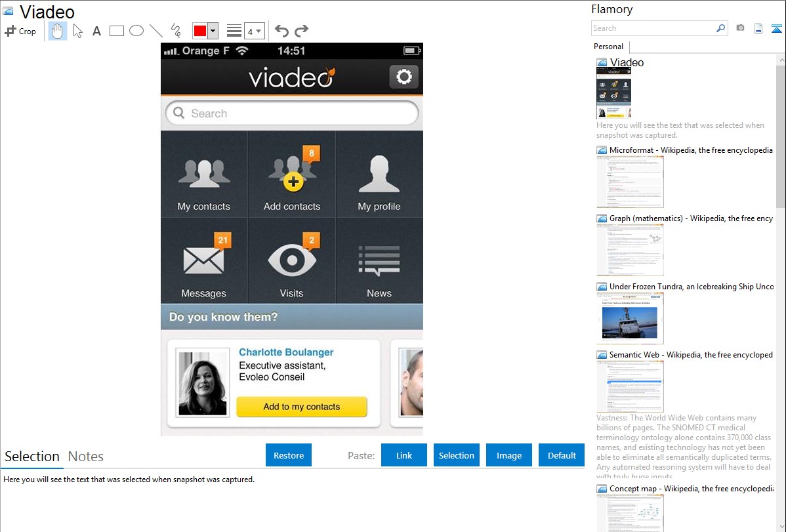
Task: Click the Do you know them? header
Action: click(292, 317)
